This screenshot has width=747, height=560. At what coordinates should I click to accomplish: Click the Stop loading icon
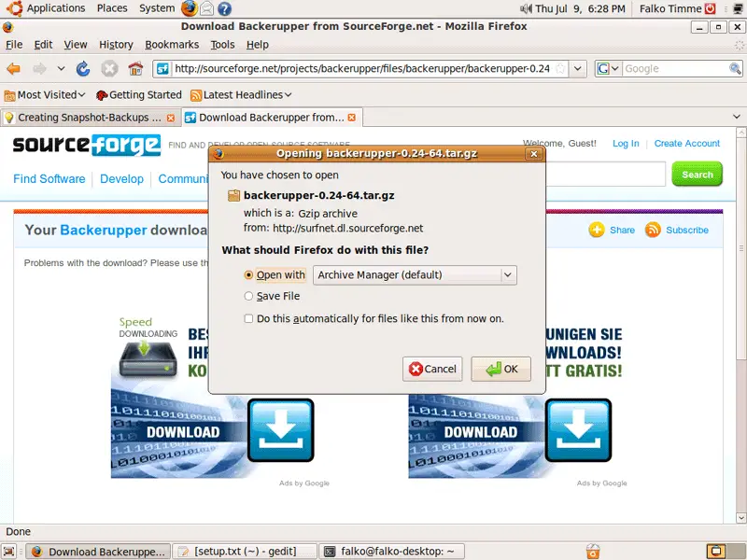pos(109,69)
